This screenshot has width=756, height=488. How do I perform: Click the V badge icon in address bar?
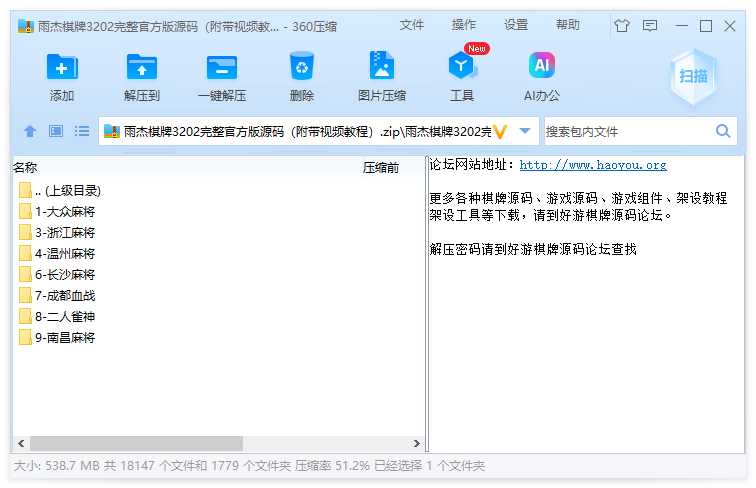coord(500,132)
